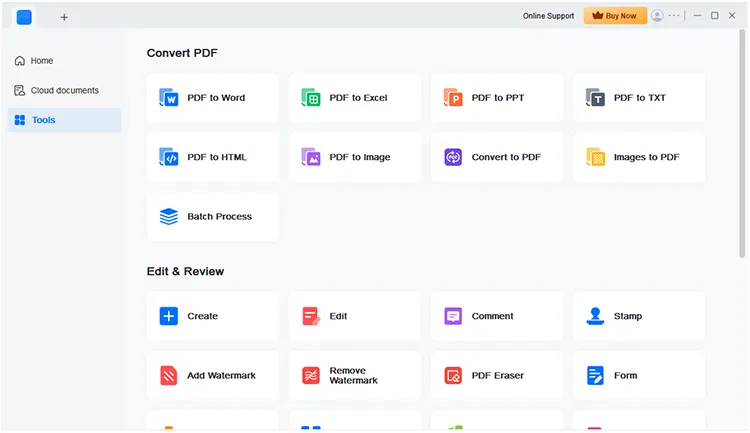Screen dimensions: 750x433
Task: Open the Form tool
Action: (x=639, y=375)
